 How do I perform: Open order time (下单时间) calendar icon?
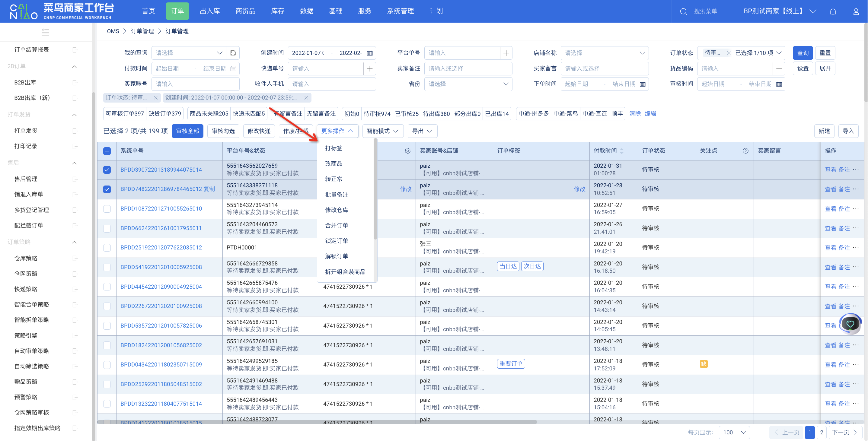pos(643,84)
